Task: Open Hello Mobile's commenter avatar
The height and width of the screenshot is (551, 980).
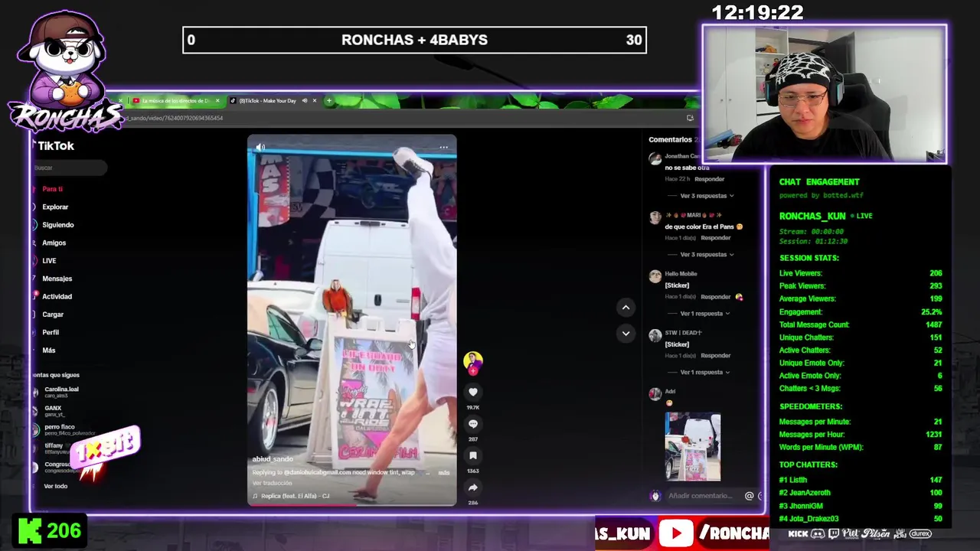Action: tap(655, 276)
